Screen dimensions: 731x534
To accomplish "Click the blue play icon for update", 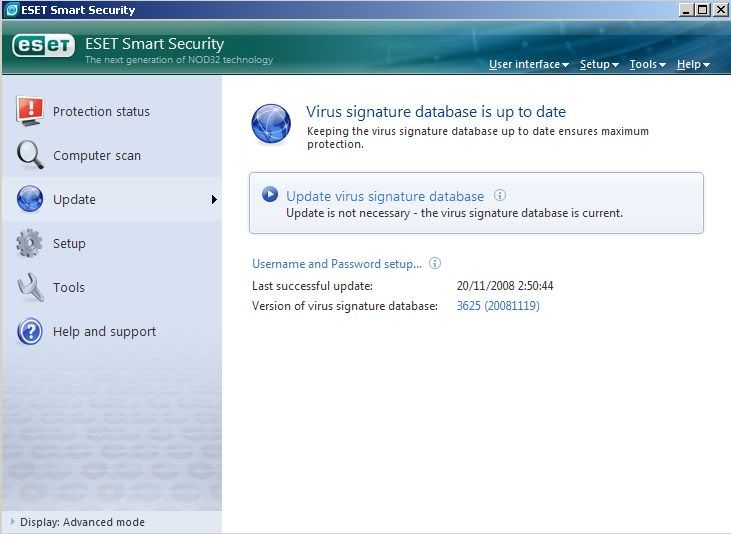I will pyautogui.click(x=270, y=194).
